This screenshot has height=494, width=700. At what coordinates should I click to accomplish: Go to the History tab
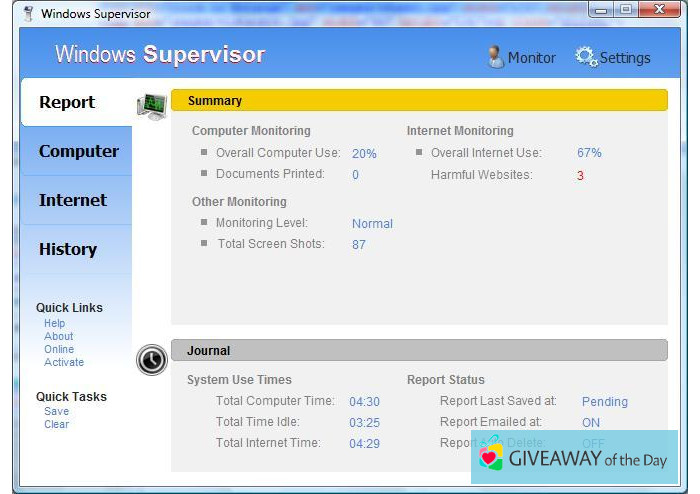67,249
